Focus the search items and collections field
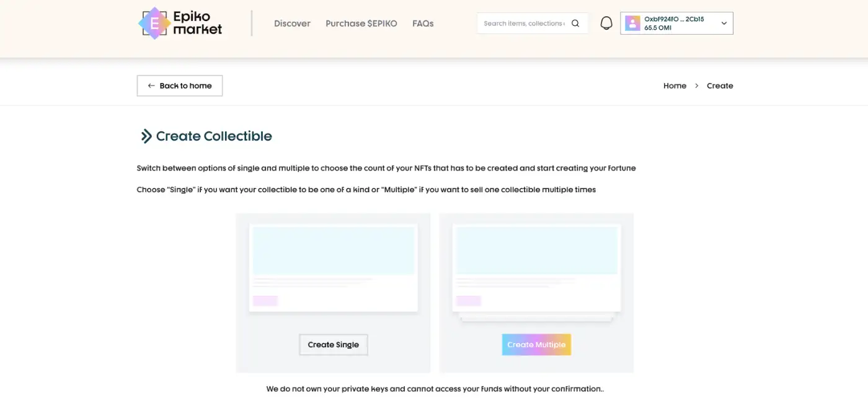The width and height of the screenshot is (868, 398). tap(524, 24)
